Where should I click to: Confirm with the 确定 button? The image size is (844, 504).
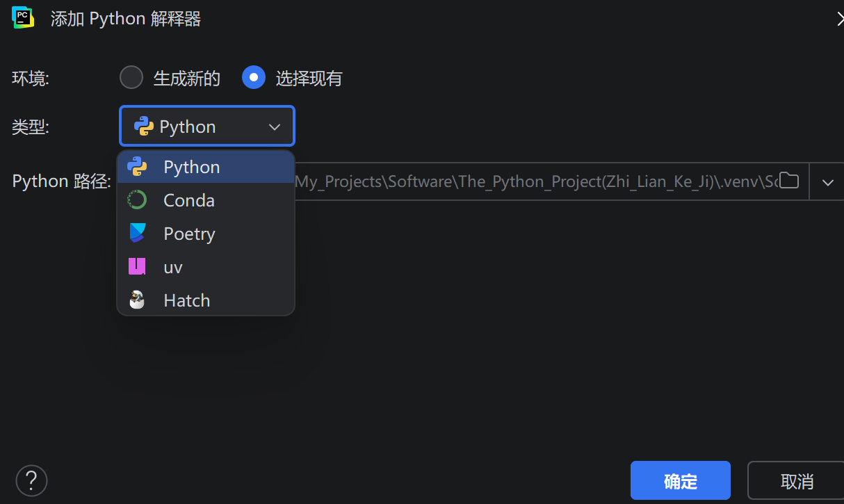point(681,480)
